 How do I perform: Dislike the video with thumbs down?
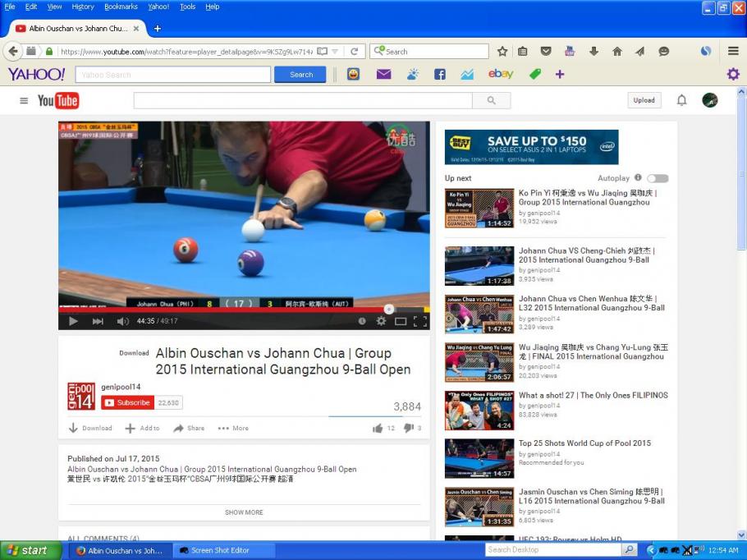(408, 428)
